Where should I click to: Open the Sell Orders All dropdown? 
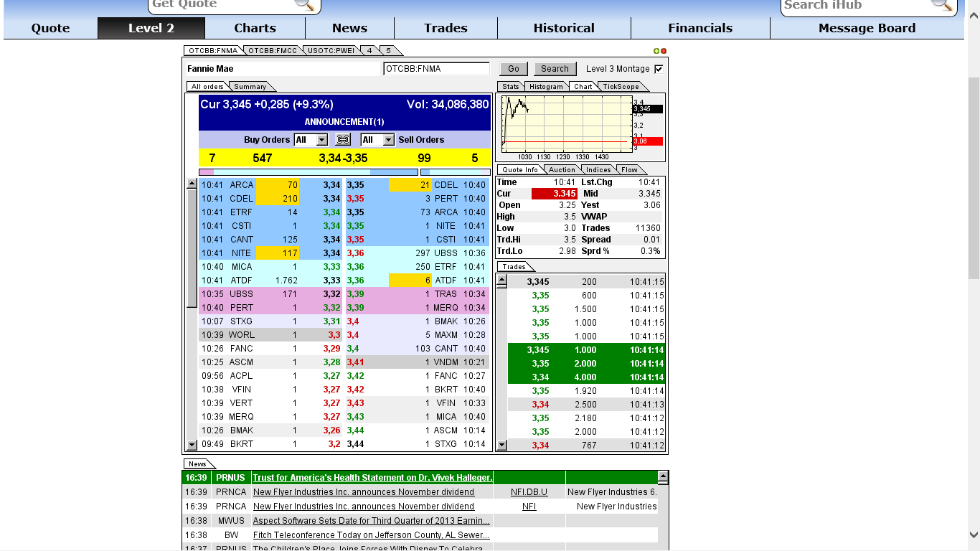coord(388,140)
